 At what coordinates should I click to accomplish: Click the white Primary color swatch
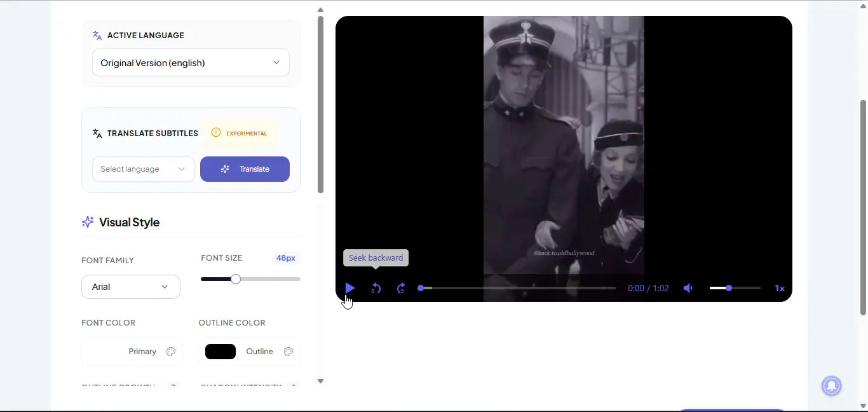[104, 352]
